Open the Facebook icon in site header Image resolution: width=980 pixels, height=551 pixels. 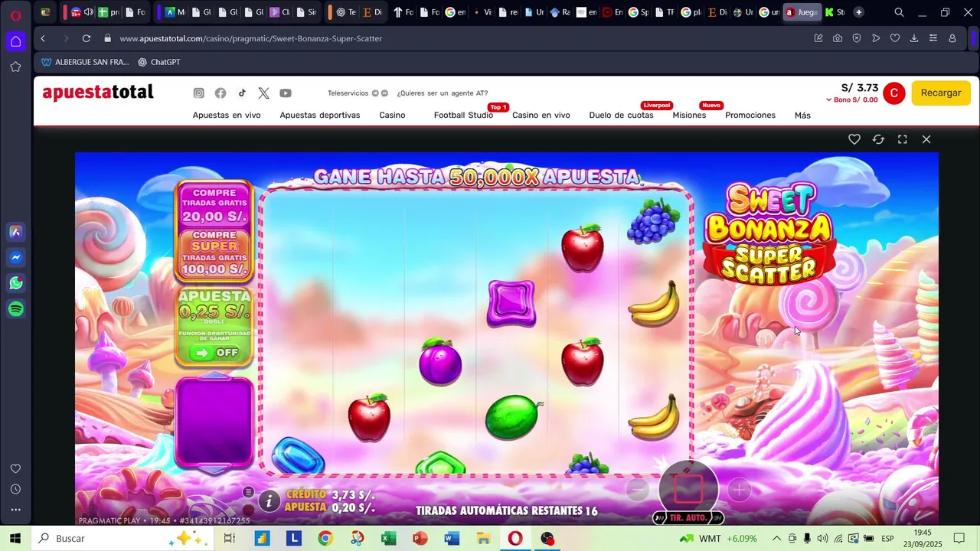click(220, 93)
